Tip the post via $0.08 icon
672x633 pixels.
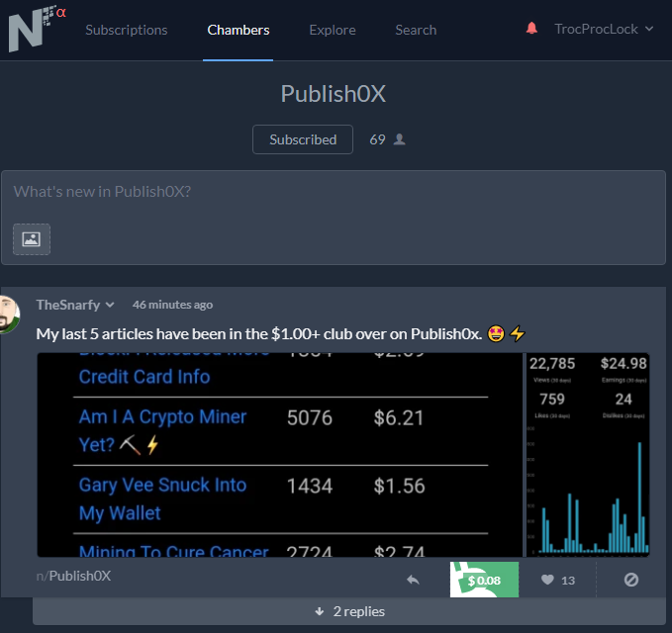click(x=484, y=580)
